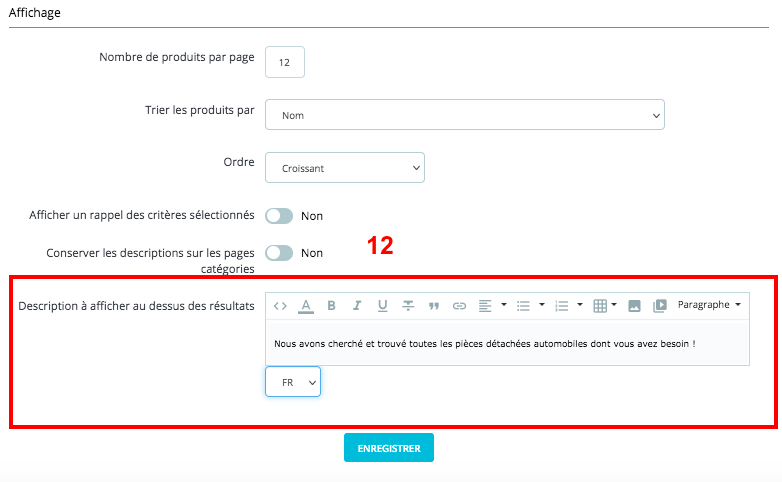Apply italic formatting in editor
This screenshot has width=782, height=482.
coord(357,306)
